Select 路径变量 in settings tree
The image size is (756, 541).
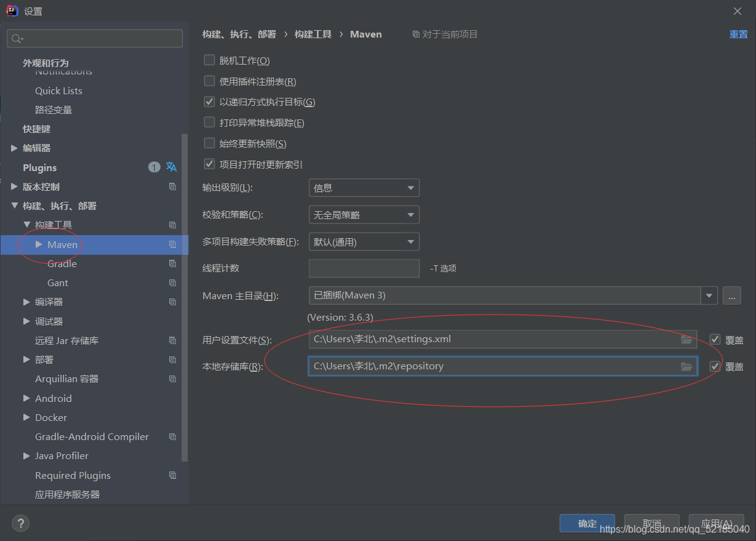(54, 110)
